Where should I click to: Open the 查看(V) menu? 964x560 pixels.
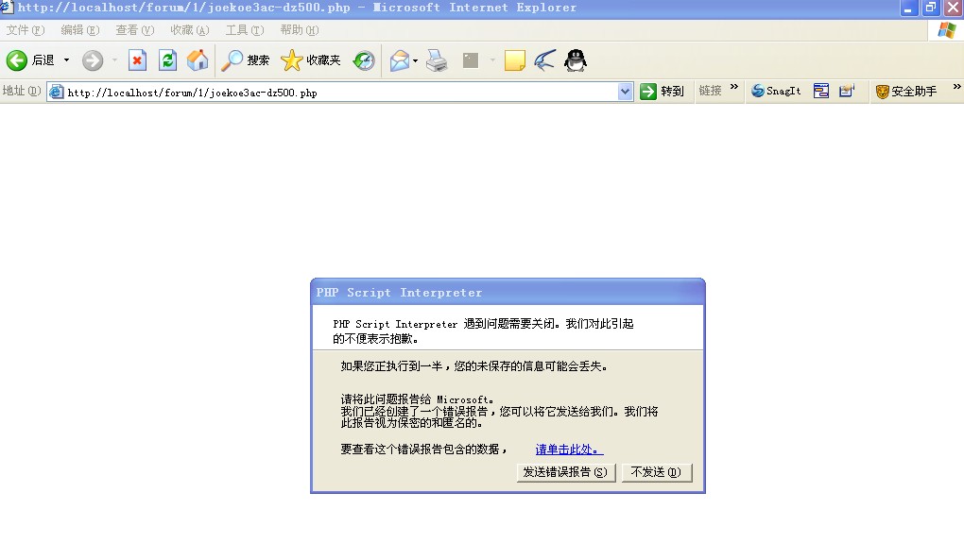click(134, 30)
